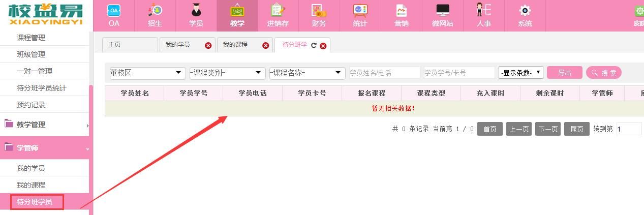
Task: Refresh the 待分班学 tab
Action: (314, 45)
